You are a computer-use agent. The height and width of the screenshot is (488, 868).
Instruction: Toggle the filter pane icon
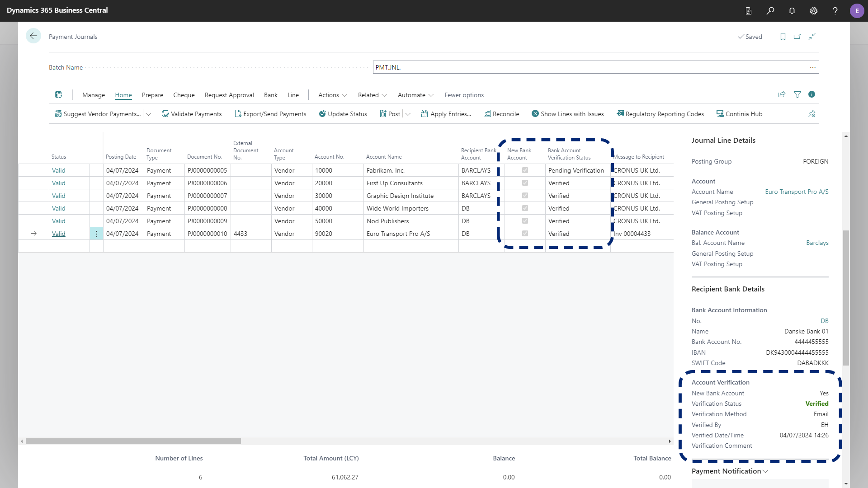[x=797, y=94]
